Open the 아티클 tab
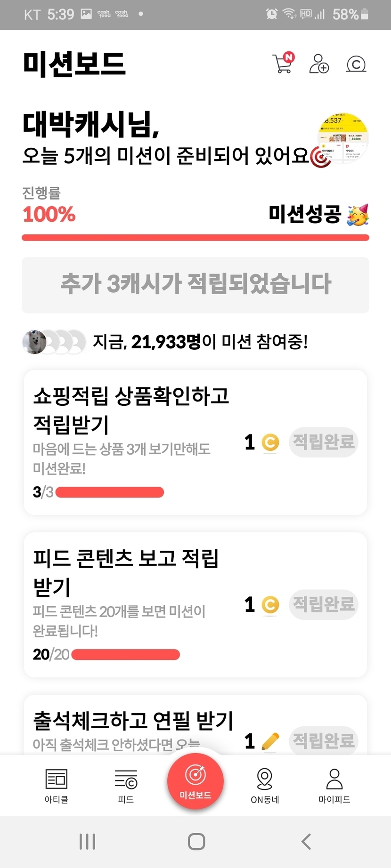Image resolution: width=391 pixels, height=868 pixels. [57, 785]
